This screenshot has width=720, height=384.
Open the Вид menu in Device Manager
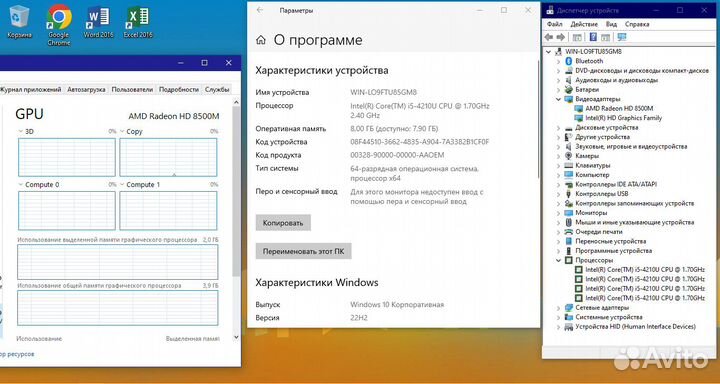pos(611,24)
